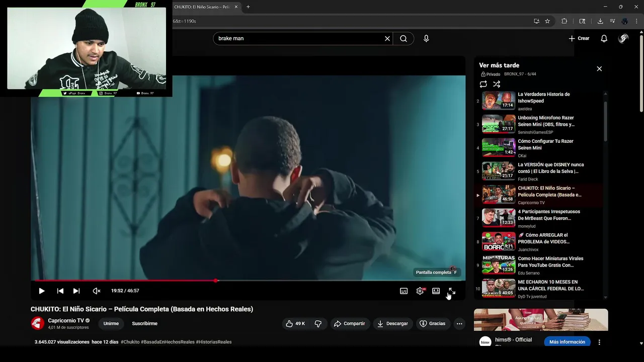
Task: Click install app icon in address bar
Action: (536, 21)
